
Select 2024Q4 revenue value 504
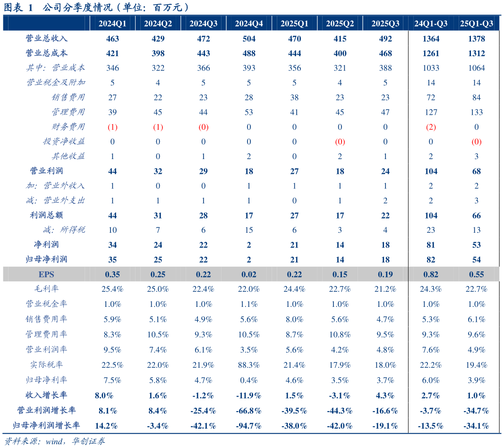249,39
